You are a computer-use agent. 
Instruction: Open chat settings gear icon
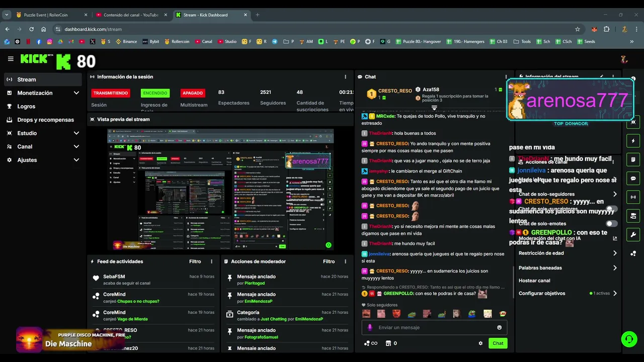pos(480,343)
